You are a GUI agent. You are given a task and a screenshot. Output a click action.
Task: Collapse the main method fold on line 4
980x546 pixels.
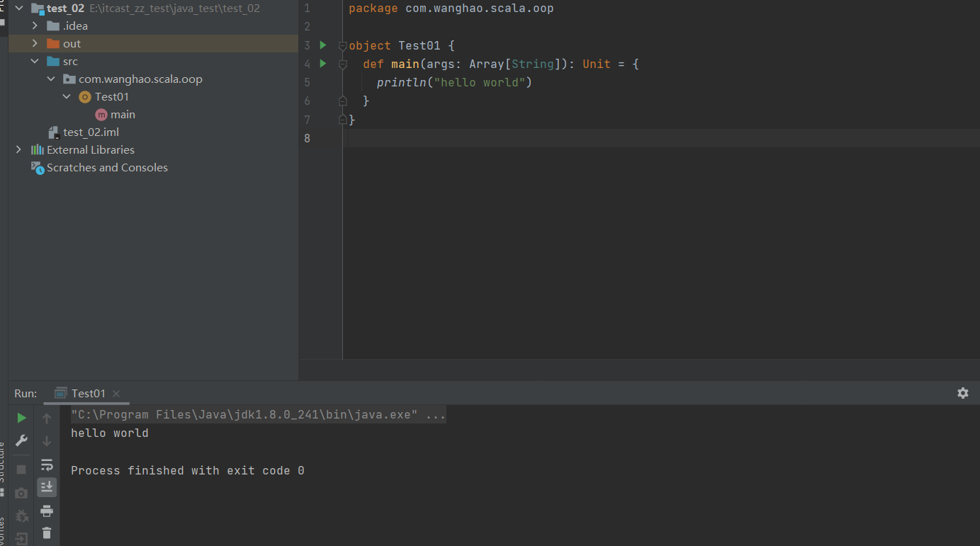point(342,64)
